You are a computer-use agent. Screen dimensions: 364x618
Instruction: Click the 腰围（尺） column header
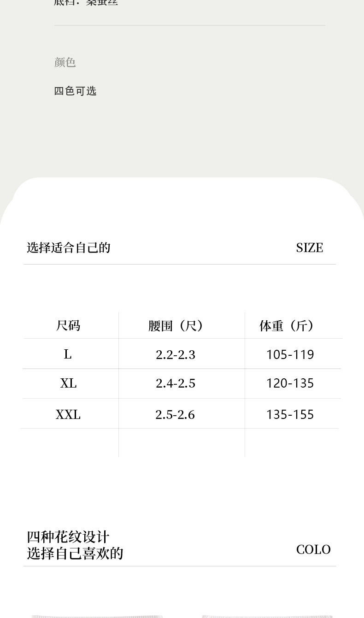pyautogui.click(x=176, y=326)
